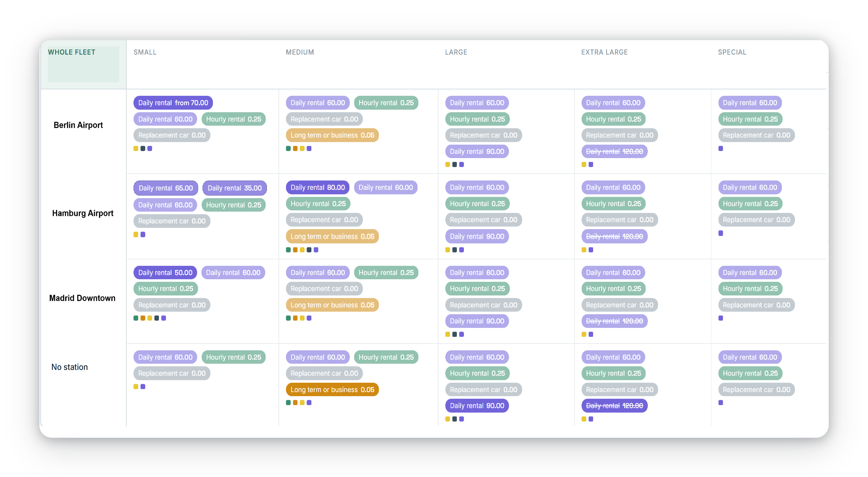Image resolution: width=868 pixels, height=477 pixels.
Task: Click 'Daily rental 90.00' in No station Large cell
Action: tap(477, 406)
